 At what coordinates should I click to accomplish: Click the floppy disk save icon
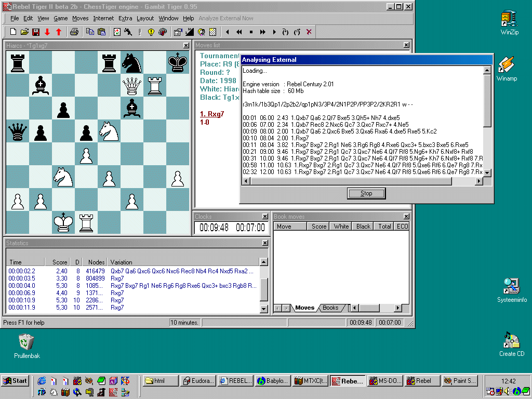coord(36,32)
